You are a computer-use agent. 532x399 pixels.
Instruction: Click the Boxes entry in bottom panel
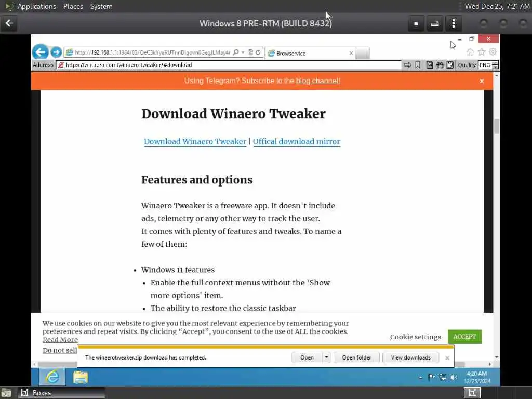(x=61, y=393)
